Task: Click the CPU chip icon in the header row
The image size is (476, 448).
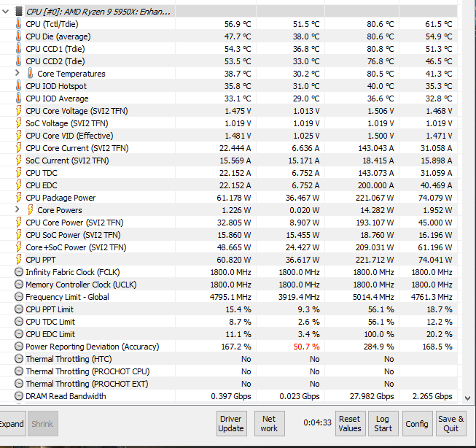Action: [18, 12]
